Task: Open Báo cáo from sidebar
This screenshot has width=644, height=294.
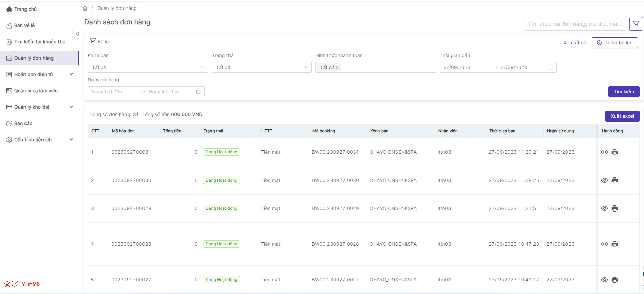Action: [23, 123]
